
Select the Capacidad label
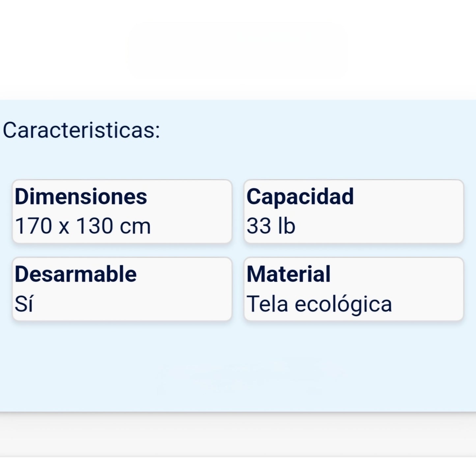(300, 197)
